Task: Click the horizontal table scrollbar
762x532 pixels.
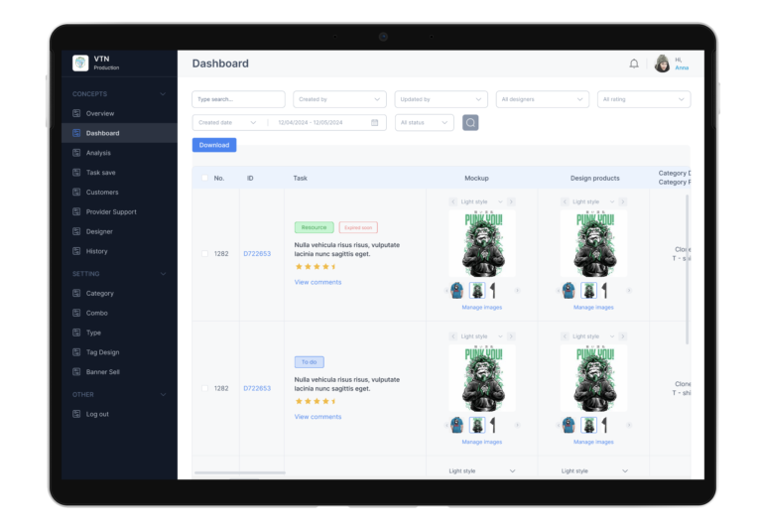Action: pyautogui.click(x=239, y=472)
